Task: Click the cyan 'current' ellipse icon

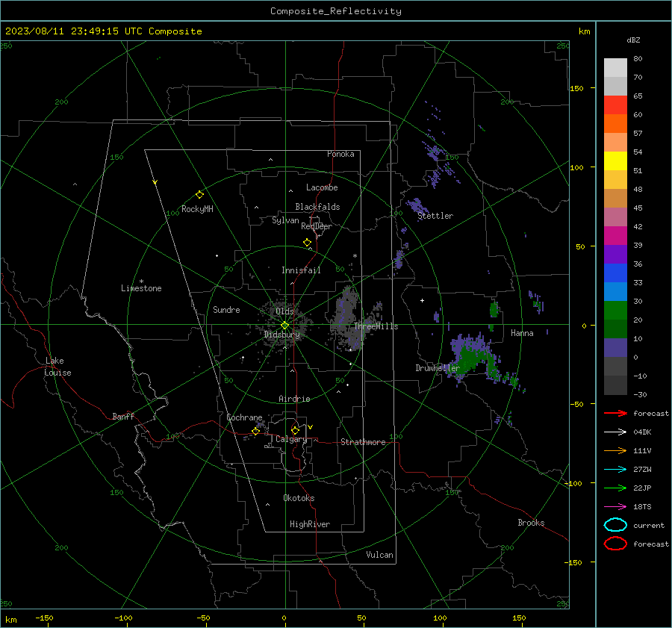Action: click(x=615, y=525)
